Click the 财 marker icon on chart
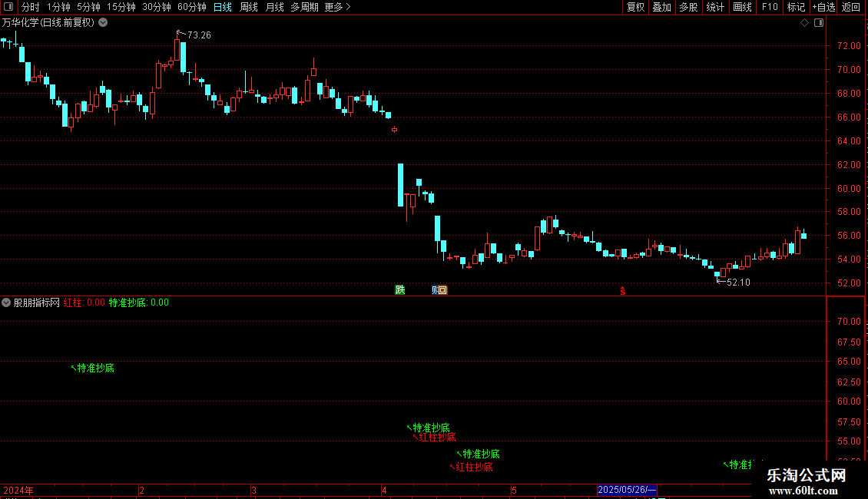 (435, 290)
